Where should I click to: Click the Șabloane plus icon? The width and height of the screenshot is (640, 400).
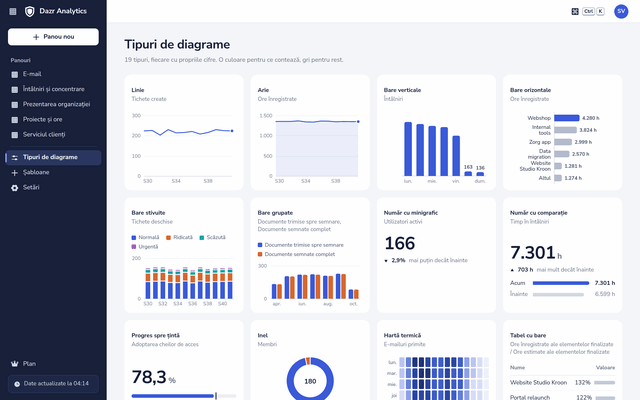coord(15,173)
